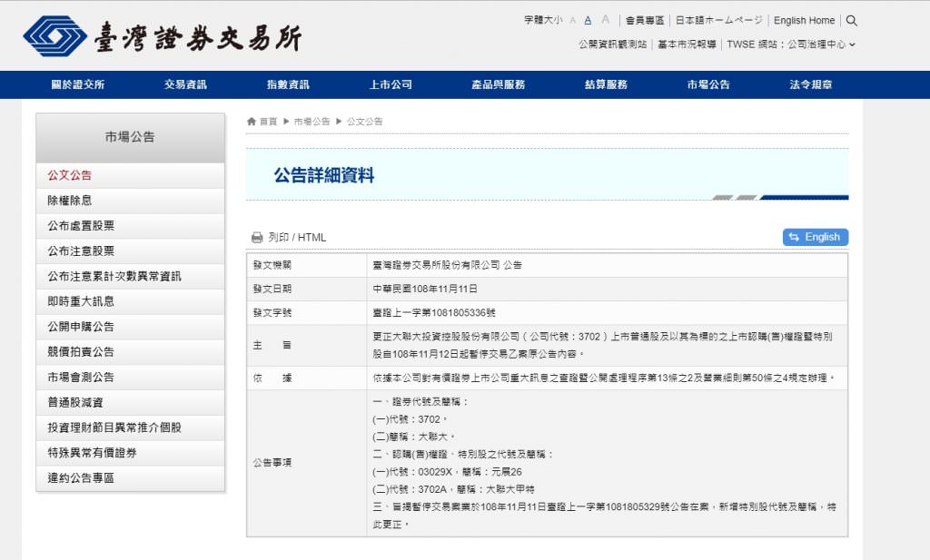Select 競價拍賣公告 in sidebar
930x560 pixels.
131,352
